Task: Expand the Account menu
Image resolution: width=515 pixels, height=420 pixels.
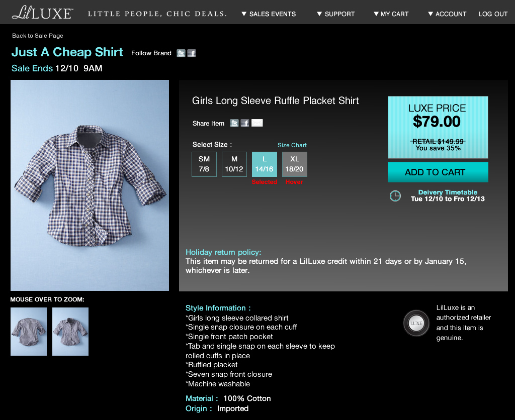Action: [x=447, y=14]
